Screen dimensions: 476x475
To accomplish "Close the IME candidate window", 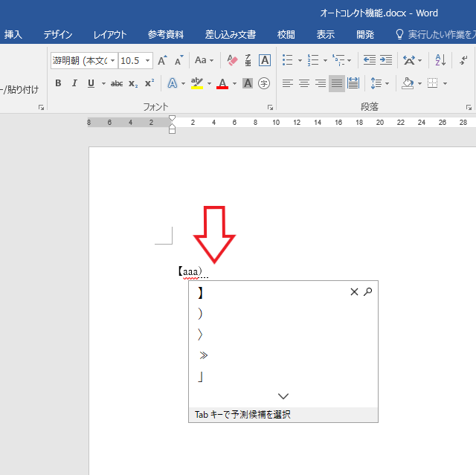I will coord(354,292).
